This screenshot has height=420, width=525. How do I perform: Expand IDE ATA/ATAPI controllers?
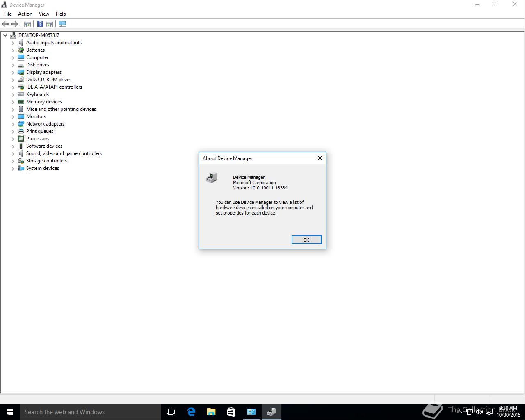click(x=13, y=87)
